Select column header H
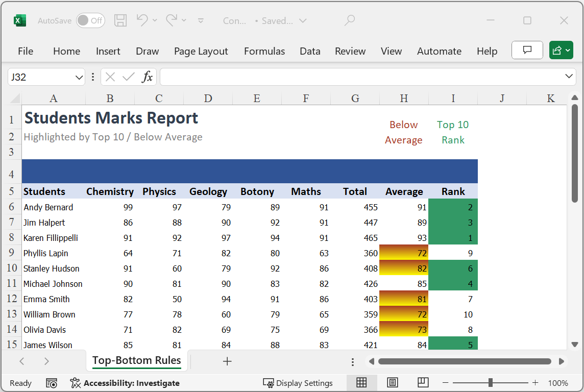This screenshot has height=392, width=584. pos(404,99)
